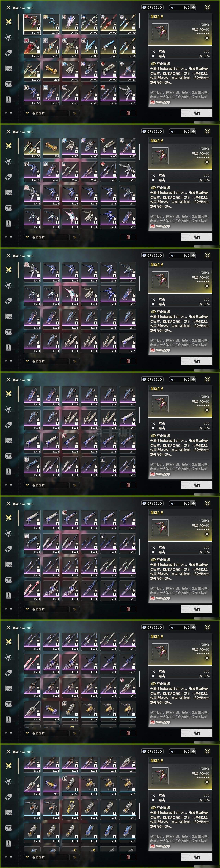Pick the red scythe-shaped Lv. 90 weapon
This screenshot has height=868, width=220.
pos(32,48)
